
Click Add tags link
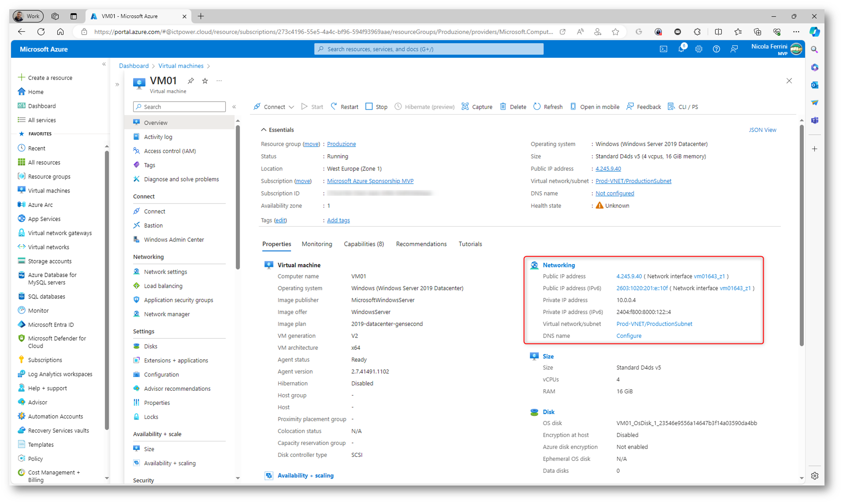click(338, 220)
